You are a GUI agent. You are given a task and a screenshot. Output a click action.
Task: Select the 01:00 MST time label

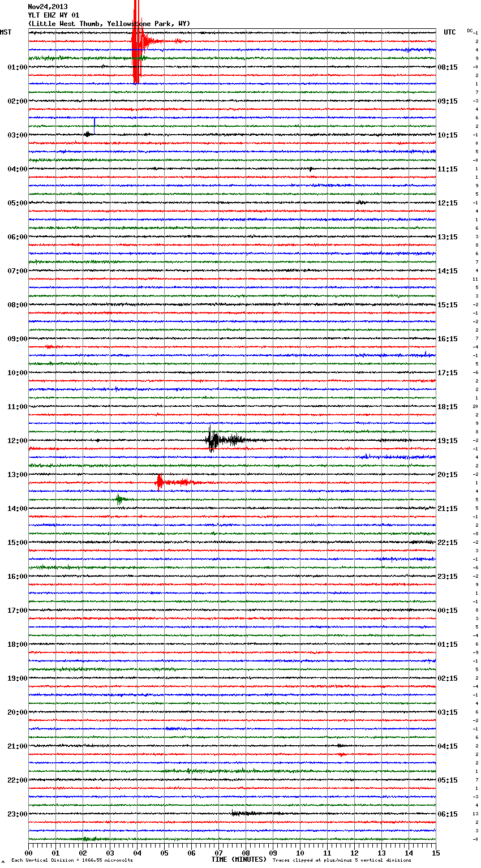tap(18, 67)
